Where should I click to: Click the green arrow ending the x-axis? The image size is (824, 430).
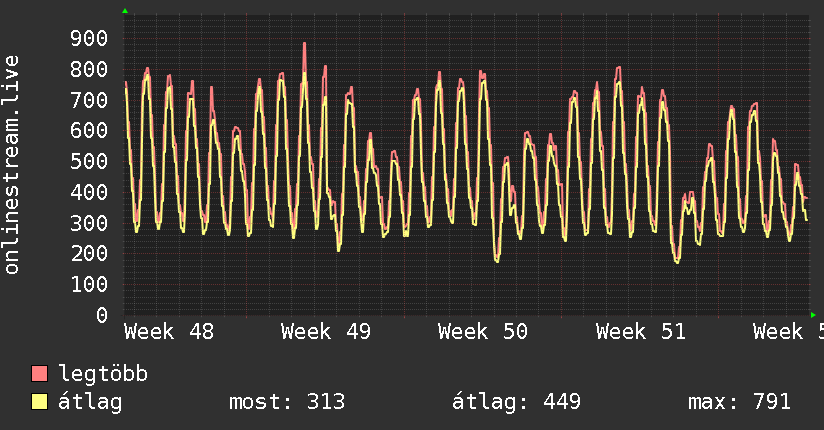click(813, 315)
